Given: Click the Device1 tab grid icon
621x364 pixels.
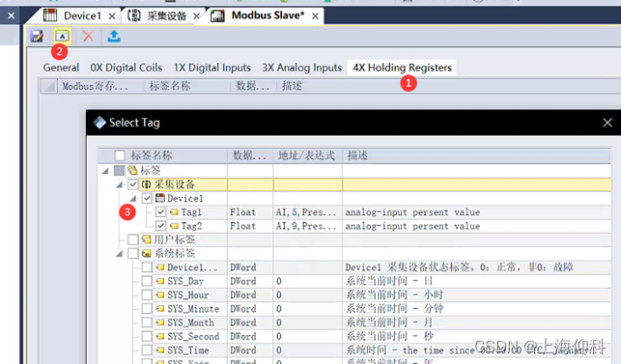Looking at the screenshot, I should pyautogui.click(x=50, y=15).
